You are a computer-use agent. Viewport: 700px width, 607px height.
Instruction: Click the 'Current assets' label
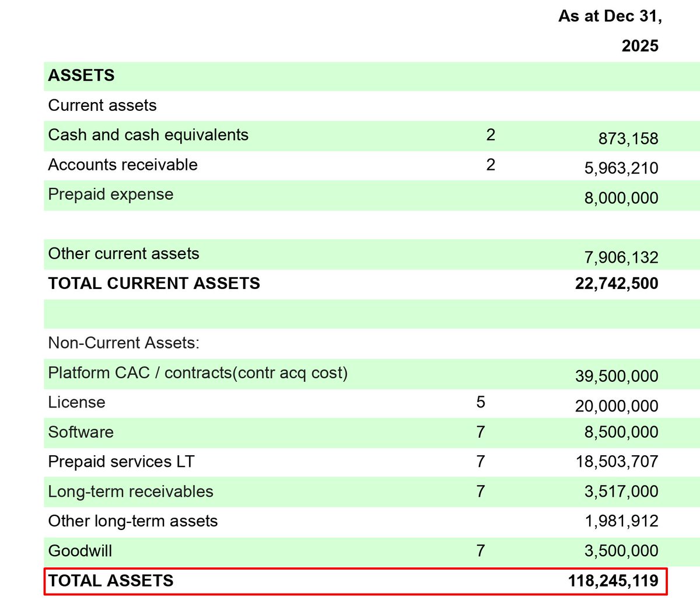coord(102,105)
